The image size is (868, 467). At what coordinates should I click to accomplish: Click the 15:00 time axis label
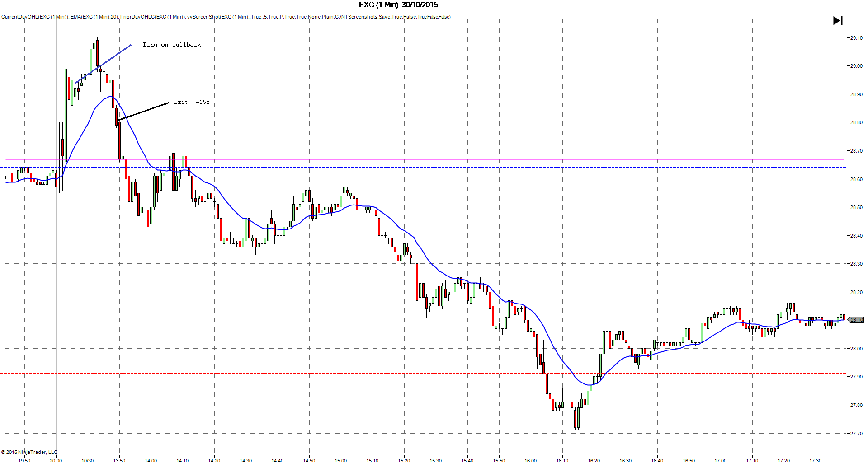341,461
